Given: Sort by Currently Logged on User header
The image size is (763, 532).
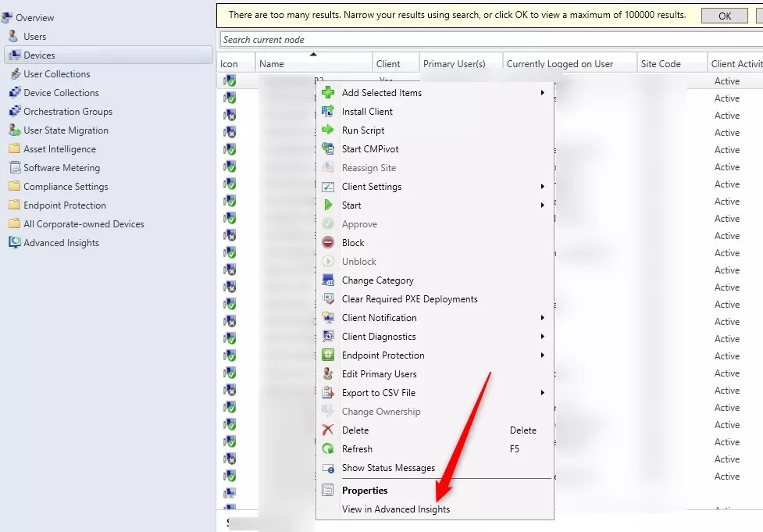Looking at the screenshot, I should (x=570, y=64).
